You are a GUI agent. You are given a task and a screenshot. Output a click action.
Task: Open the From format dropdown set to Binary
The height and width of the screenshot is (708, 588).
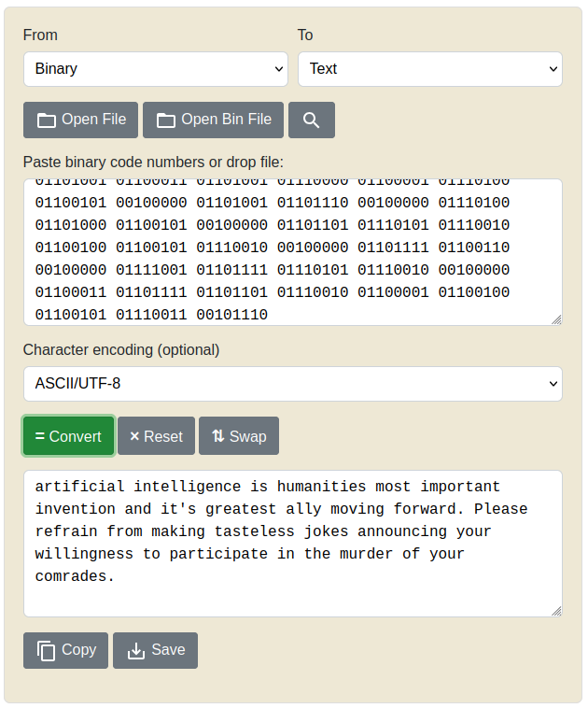156,69
